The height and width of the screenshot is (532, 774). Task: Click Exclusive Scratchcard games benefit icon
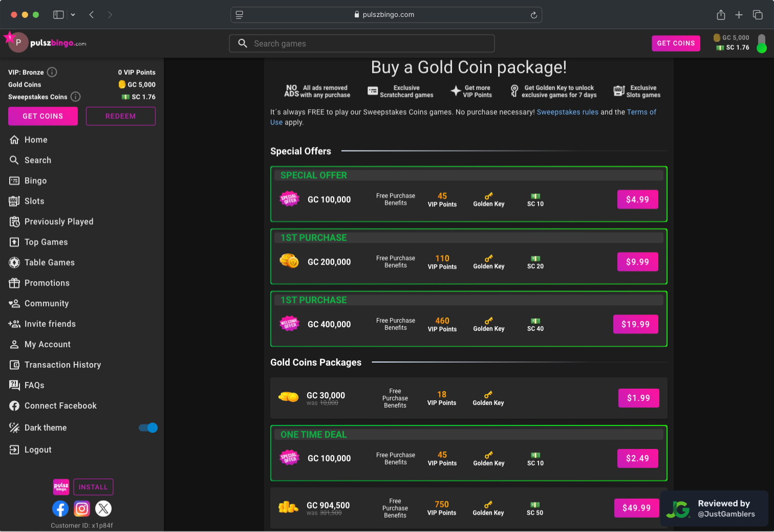pyautogui.click(x=373, y=91)
